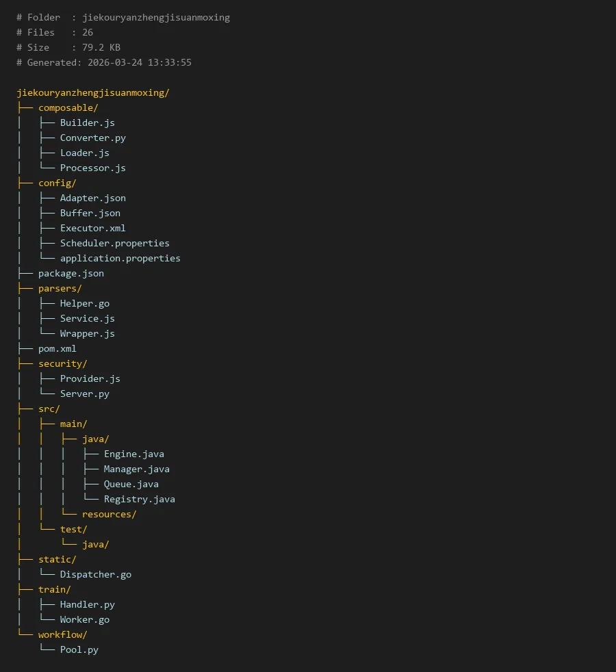Viewport: 616px width, 672px height.
Task: Open the Engine.java file
Action: tap(133, 454)
